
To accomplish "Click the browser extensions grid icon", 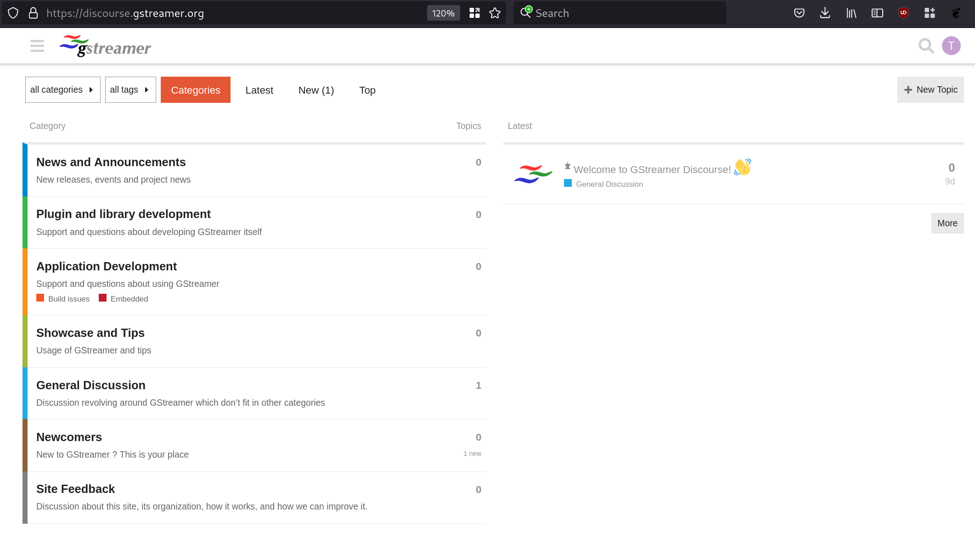I will (929, 13).
